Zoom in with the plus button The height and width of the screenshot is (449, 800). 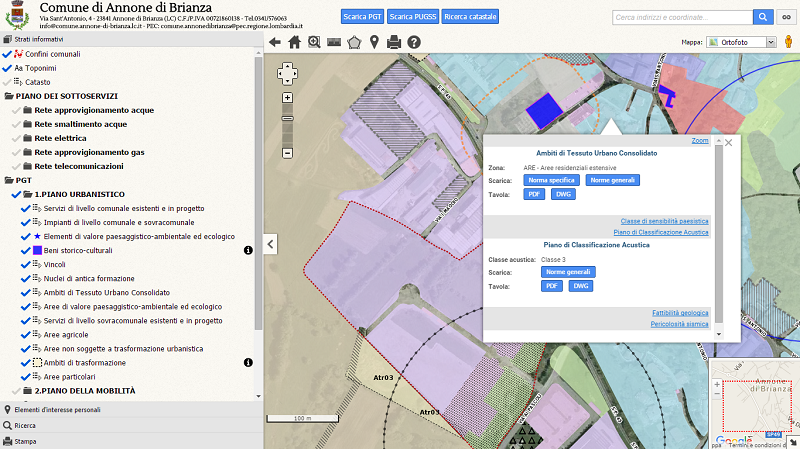[x=287, y=97]
